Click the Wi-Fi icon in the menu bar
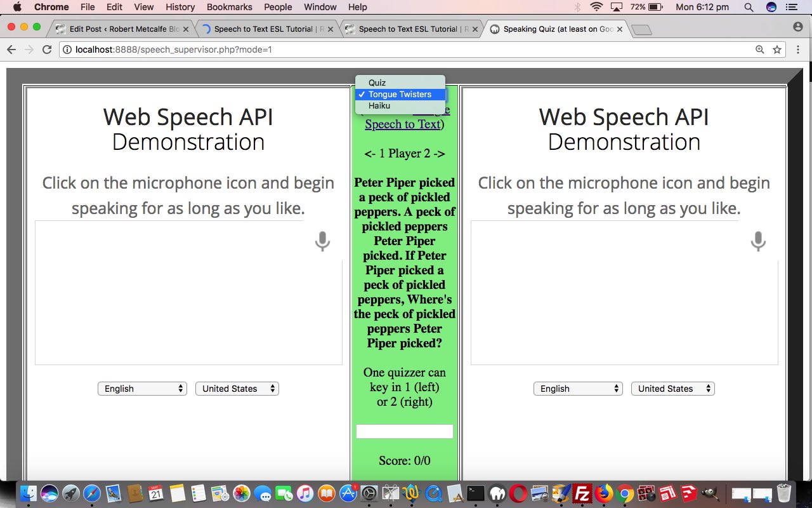This screenshot has height=508, width=812. pos(596,7)
